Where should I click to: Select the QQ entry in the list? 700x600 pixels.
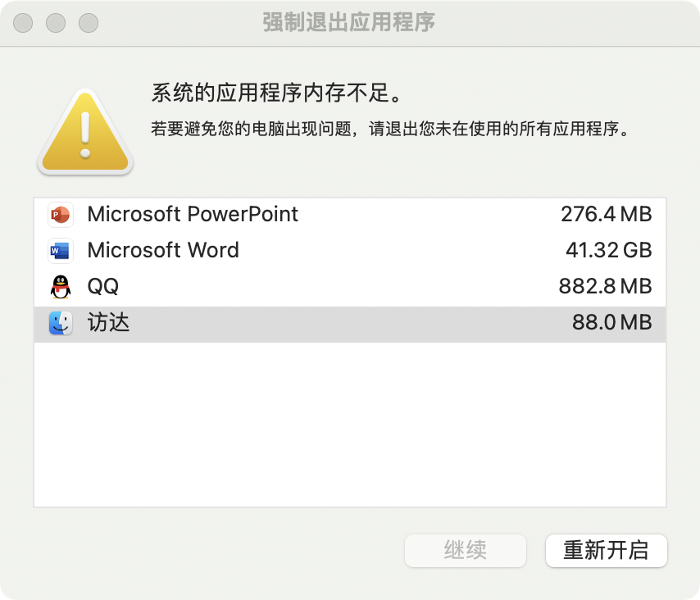click(103, 287)
